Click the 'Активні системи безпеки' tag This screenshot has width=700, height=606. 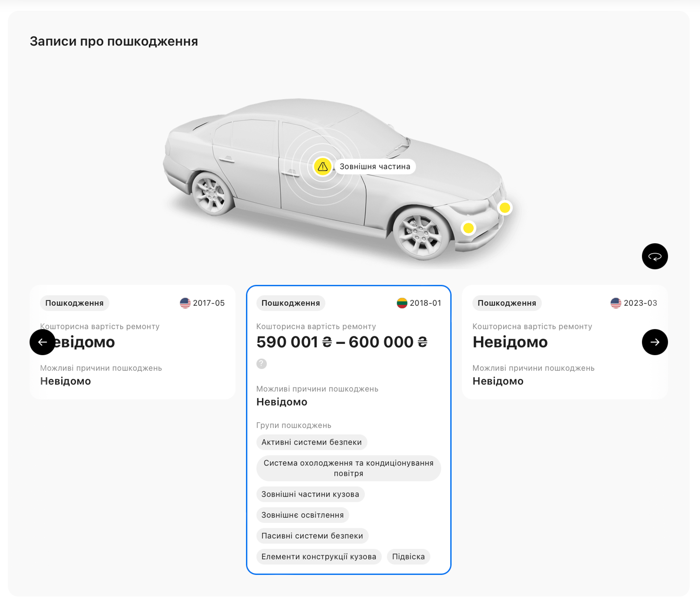[311, 442]
